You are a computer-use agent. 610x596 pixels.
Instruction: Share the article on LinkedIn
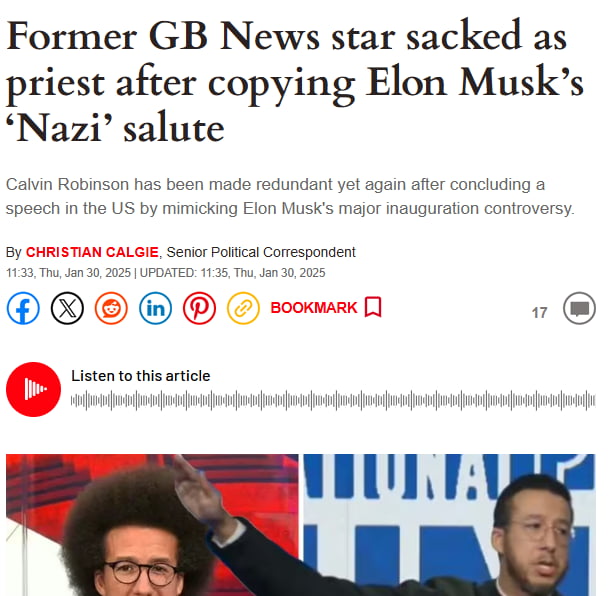[156, 308]
